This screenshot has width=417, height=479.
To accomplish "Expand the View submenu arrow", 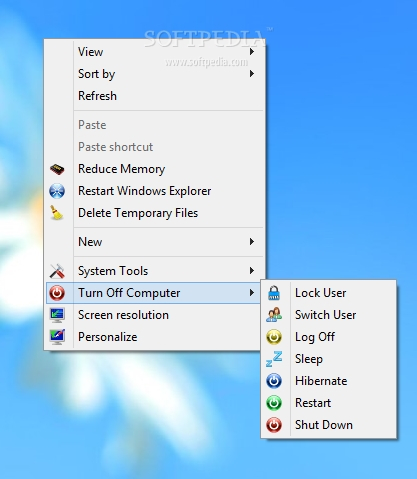I will [252, 52].
